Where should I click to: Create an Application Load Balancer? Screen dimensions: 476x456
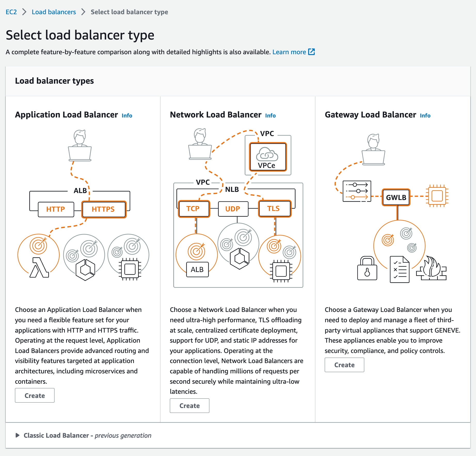click(35, 395)
